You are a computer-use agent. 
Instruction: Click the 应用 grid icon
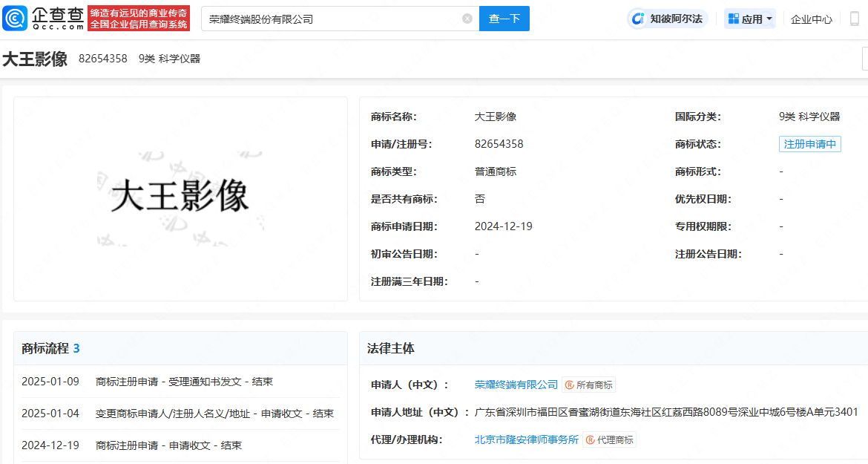tap(734, 19)
